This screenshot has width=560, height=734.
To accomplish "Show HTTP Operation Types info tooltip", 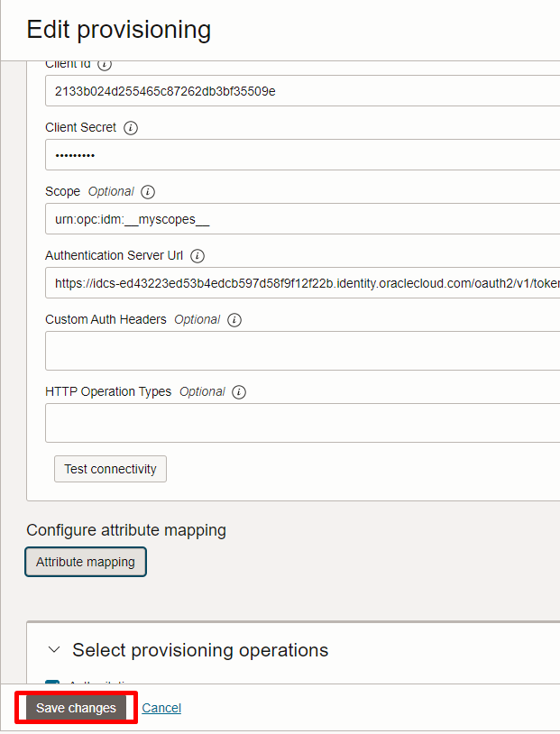I will click(x=239, y=392).
